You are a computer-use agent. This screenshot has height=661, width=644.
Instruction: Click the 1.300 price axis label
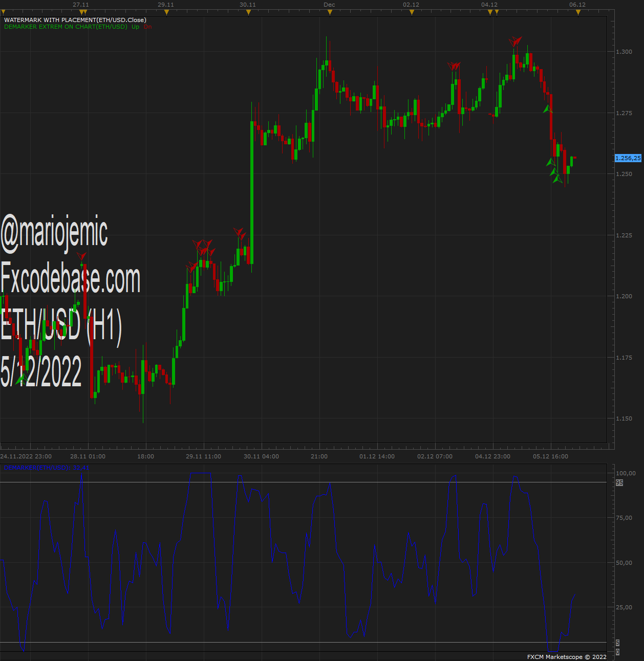[624, 52]
